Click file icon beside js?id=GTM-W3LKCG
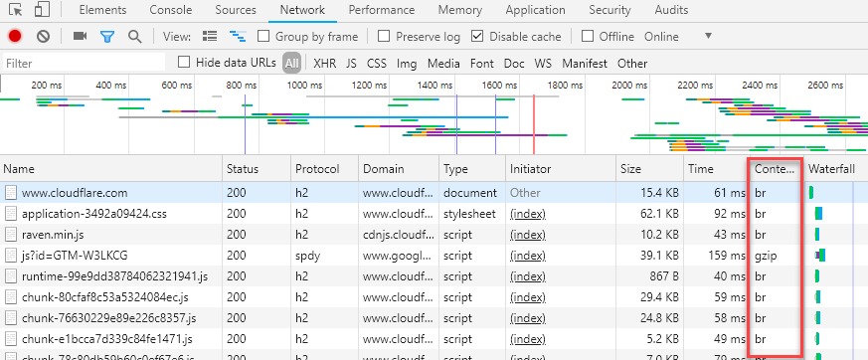 pyautogui.click(x=11, y=256)
